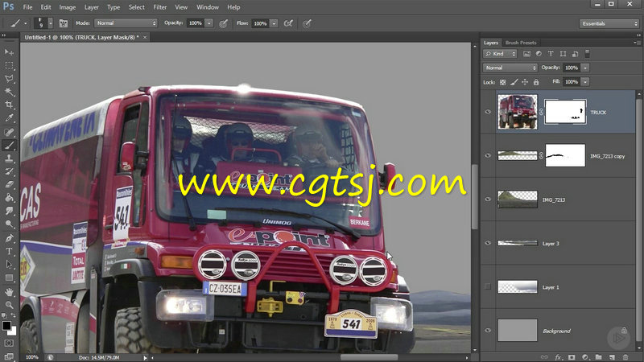The image size is (644, 362).
Task: Open the layer blend mode dropdown
Action: pyautogui.click(x=510, y=68)
